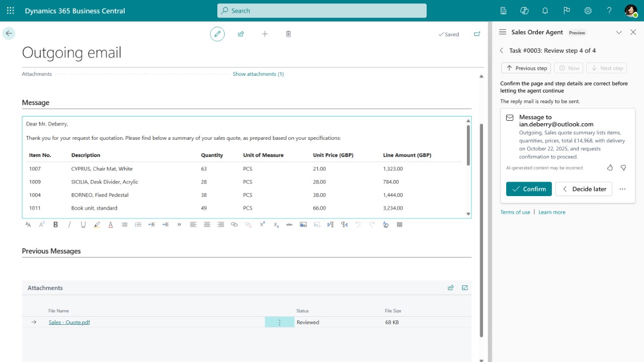Open the Sales - Quote.pdf attachment link
This screenshot has width=644, height=362.
click(69, 322)
